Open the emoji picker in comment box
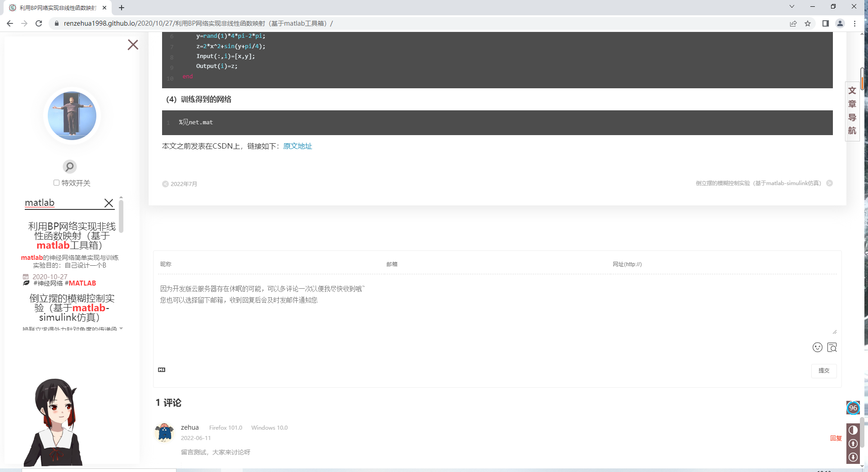Image resolution: width=868 pixels, height=472 pixels. coord(817,347)
